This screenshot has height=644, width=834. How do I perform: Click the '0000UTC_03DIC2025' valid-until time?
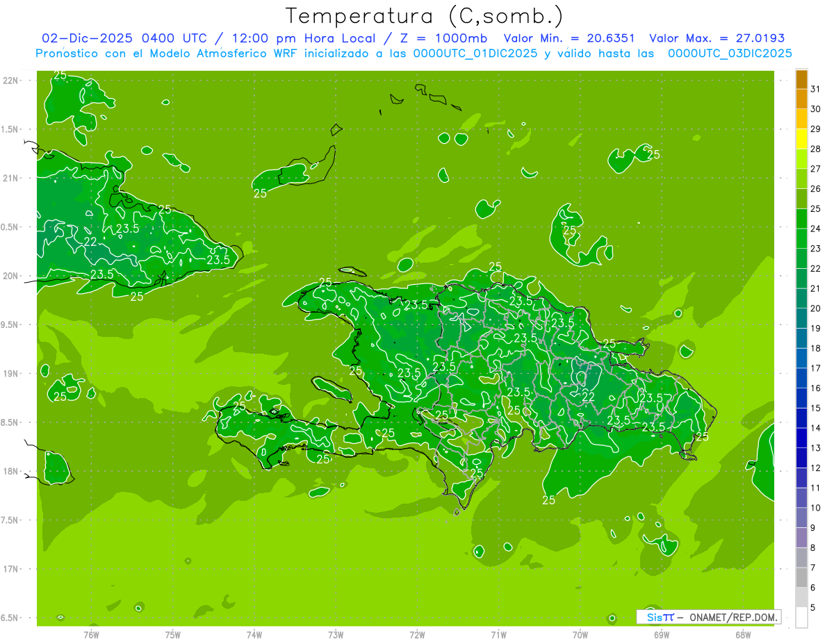pos(730,53)
